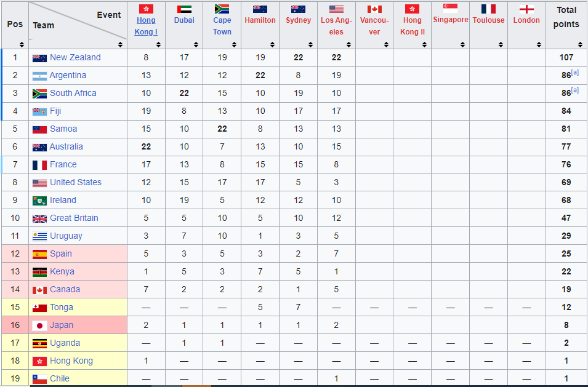Open the South Africa team link

(73, 93)
